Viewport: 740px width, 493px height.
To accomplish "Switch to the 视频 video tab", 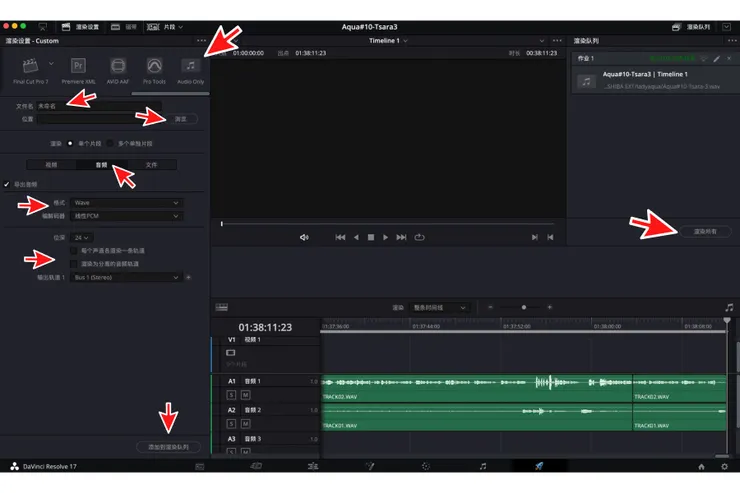I will tap(51, 165).
